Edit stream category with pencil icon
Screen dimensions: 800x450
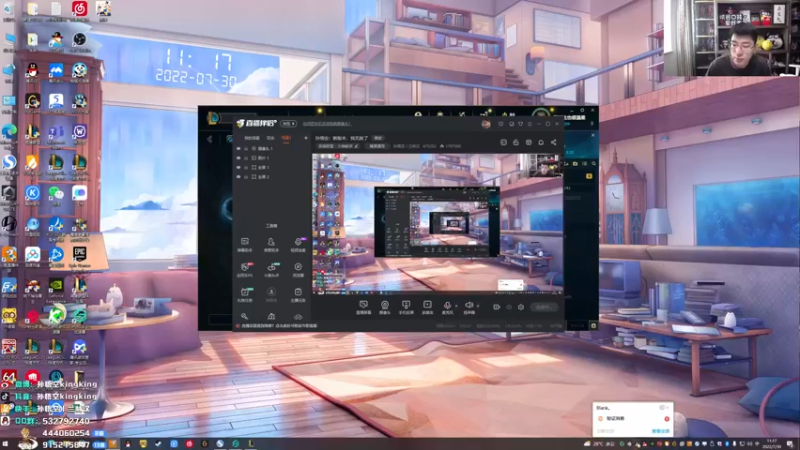pos(356,146)
